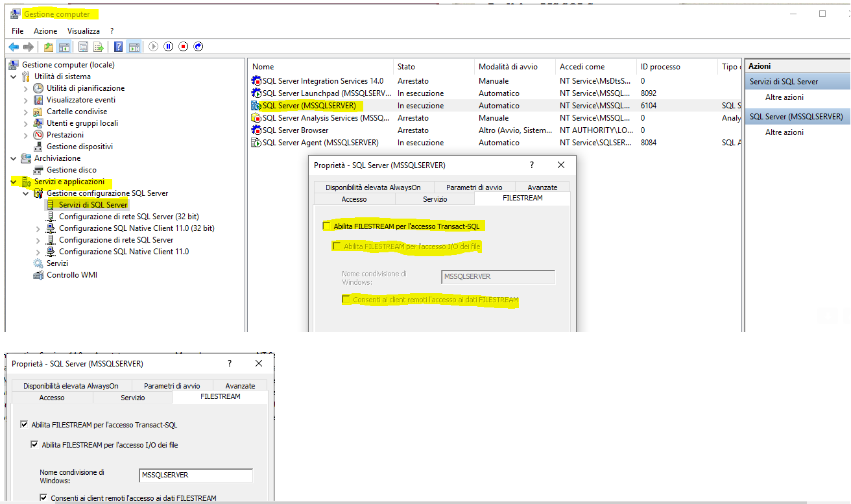Viewport: 851px width, 504px height.
Task: Select the SQL Server Integration Services 14.0 row icon
Action: (x=256, y=81)
